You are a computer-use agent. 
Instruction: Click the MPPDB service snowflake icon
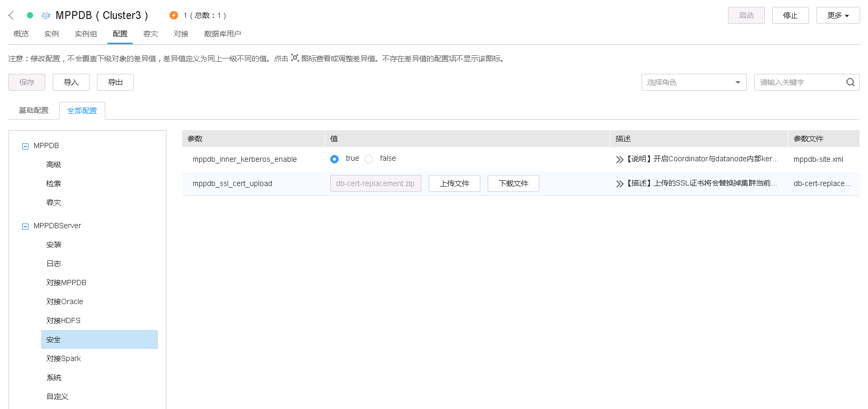pyautogui.click(x=46, y=16)
